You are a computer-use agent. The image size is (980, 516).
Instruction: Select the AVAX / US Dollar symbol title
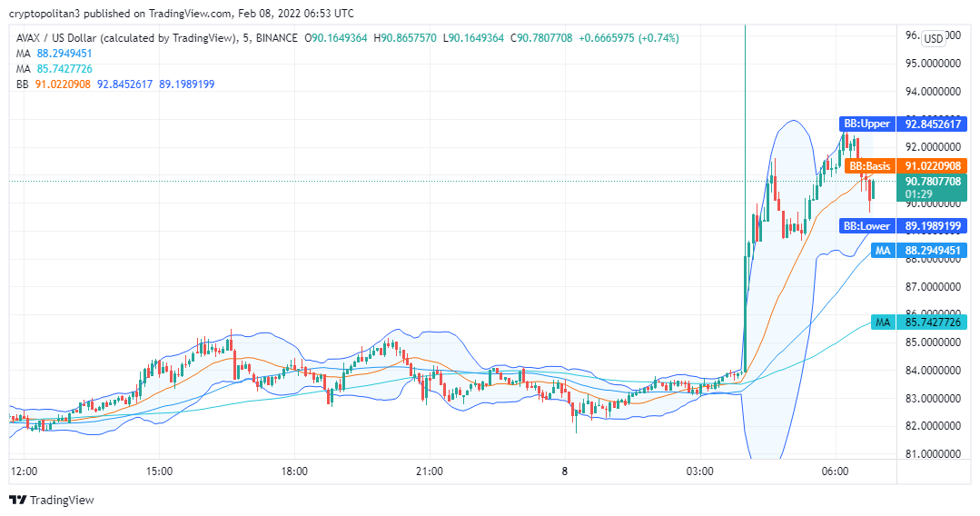(158, 38)
